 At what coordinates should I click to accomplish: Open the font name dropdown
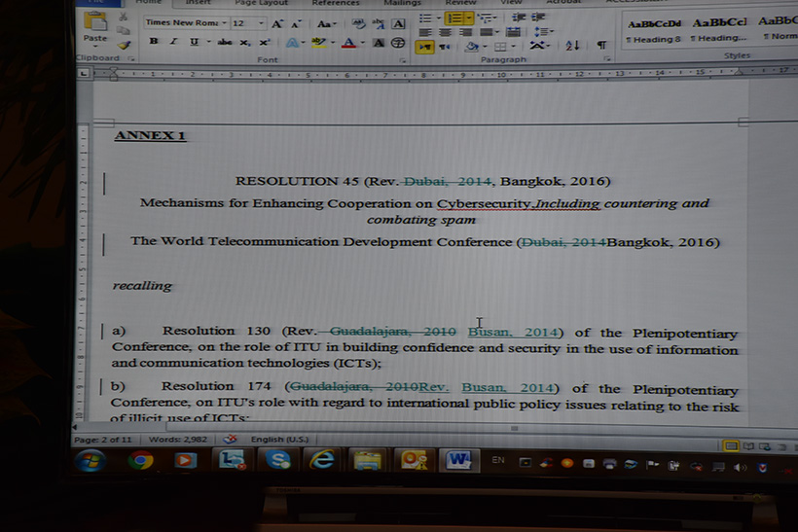[x=224, y=23]
